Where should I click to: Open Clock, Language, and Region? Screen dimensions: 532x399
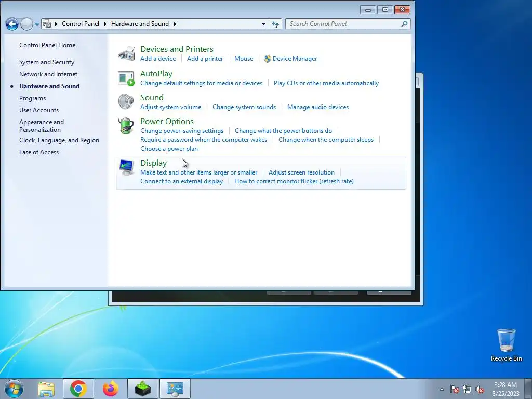click(59, 140)
